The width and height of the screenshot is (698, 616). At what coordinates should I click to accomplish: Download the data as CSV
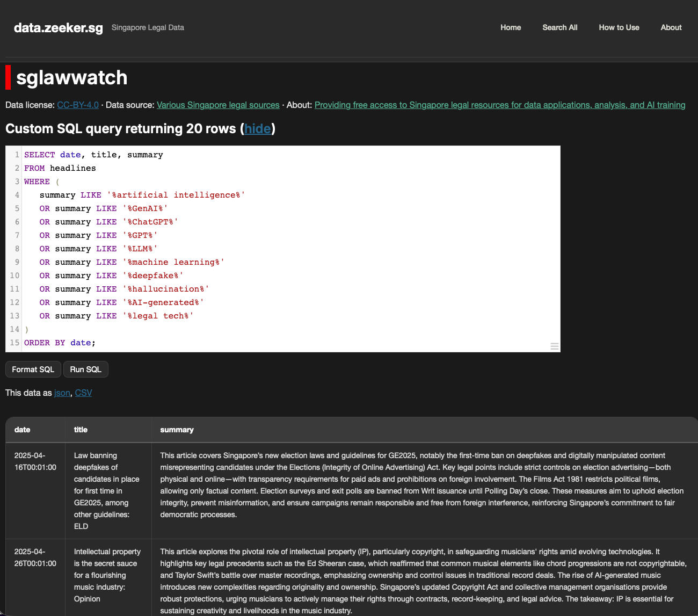(83, 393)
